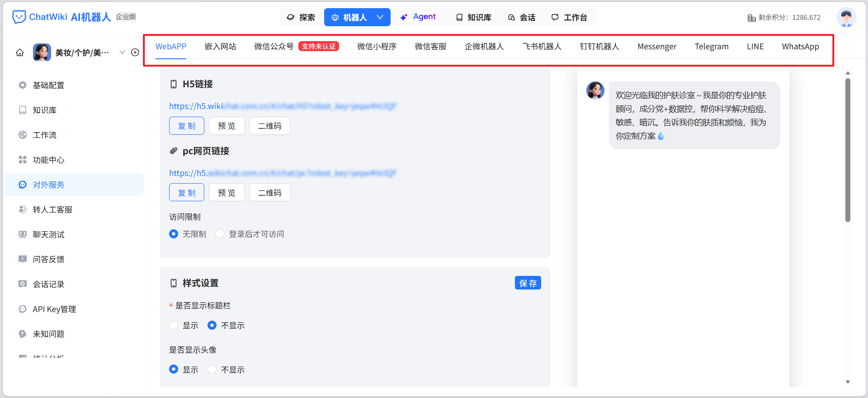Open Agent in the top navigation
The image size is (868, 398).
418,17
